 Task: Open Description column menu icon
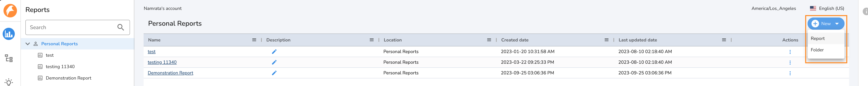[x=372, y=40]
